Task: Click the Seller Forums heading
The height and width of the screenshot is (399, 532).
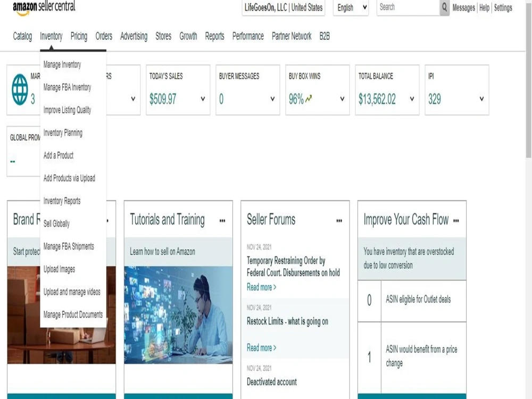Action: 271,220
